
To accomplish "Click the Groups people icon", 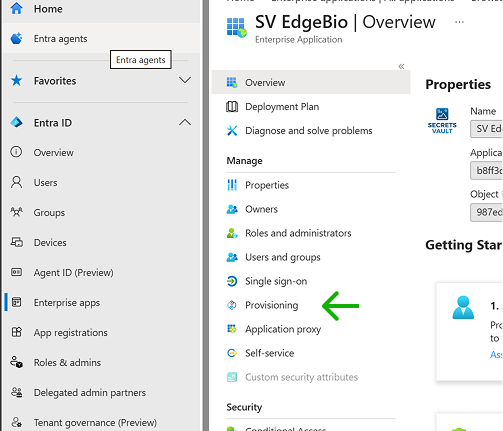I will point(16,212).
